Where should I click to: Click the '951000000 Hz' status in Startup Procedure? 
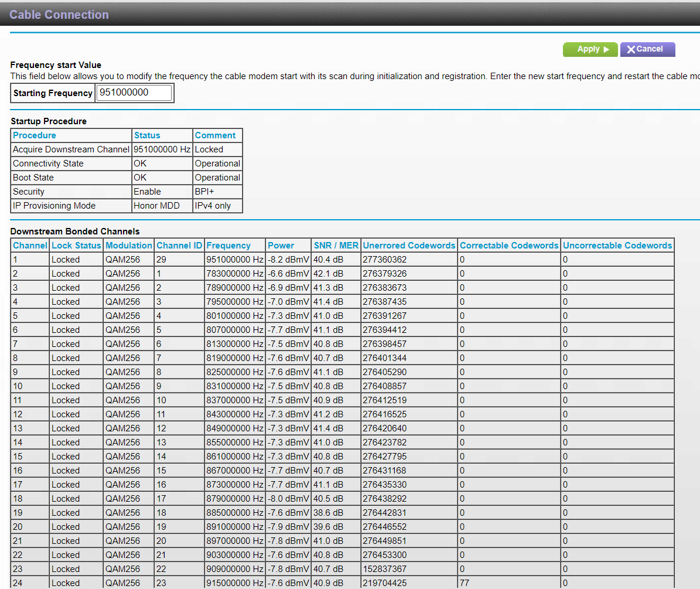click(x=162, y=149)
